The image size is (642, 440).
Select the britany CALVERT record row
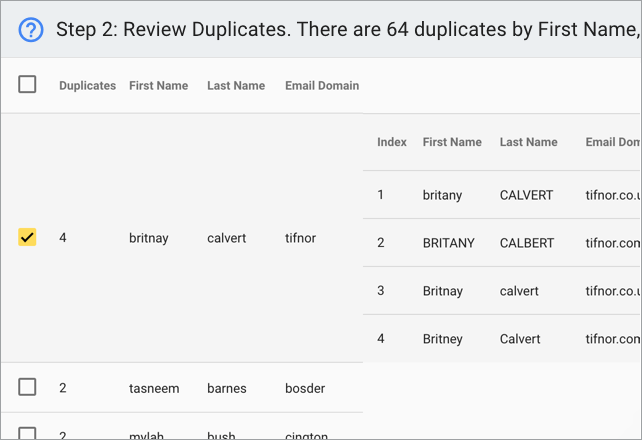pos(502,195)
